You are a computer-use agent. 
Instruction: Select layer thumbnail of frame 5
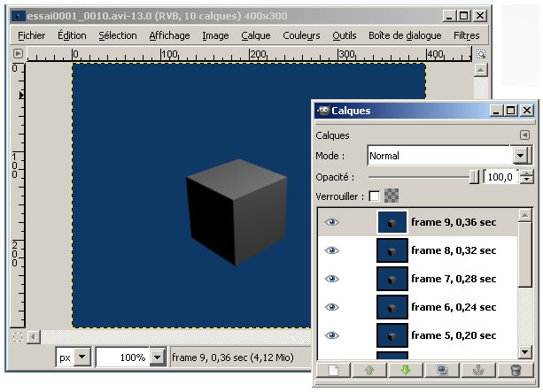point(392,335)
